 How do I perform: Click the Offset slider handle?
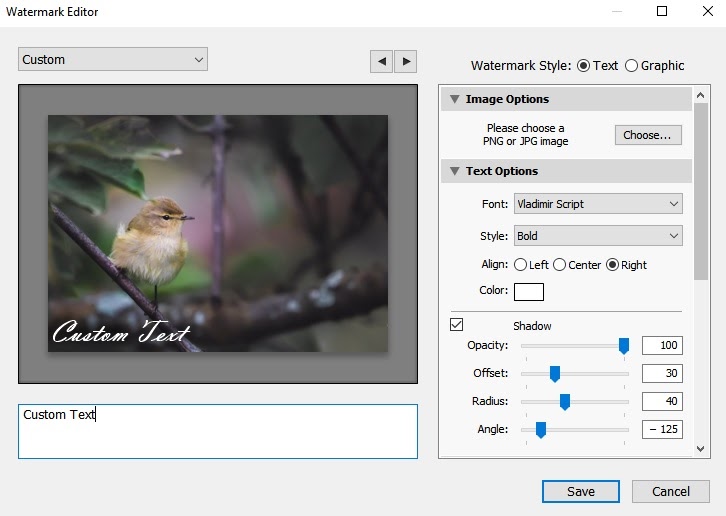coord(555,373)
